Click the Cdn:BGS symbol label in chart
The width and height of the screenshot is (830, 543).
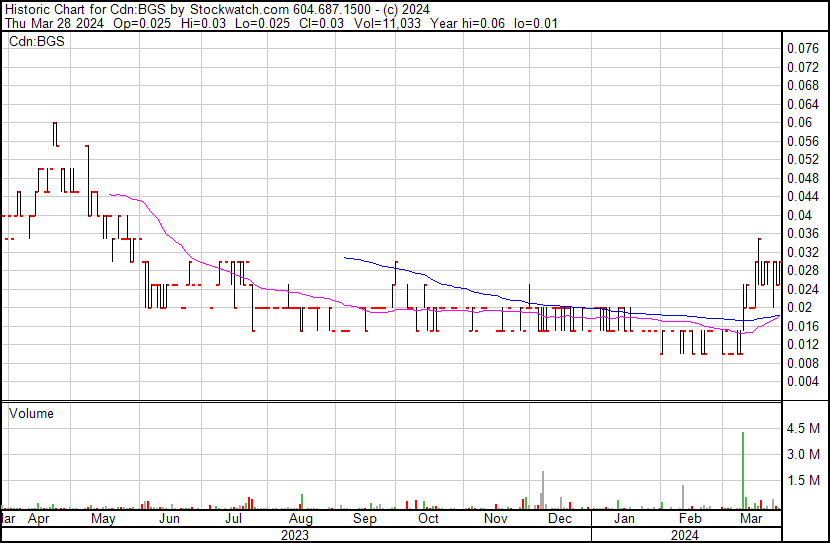click(30, 41)
